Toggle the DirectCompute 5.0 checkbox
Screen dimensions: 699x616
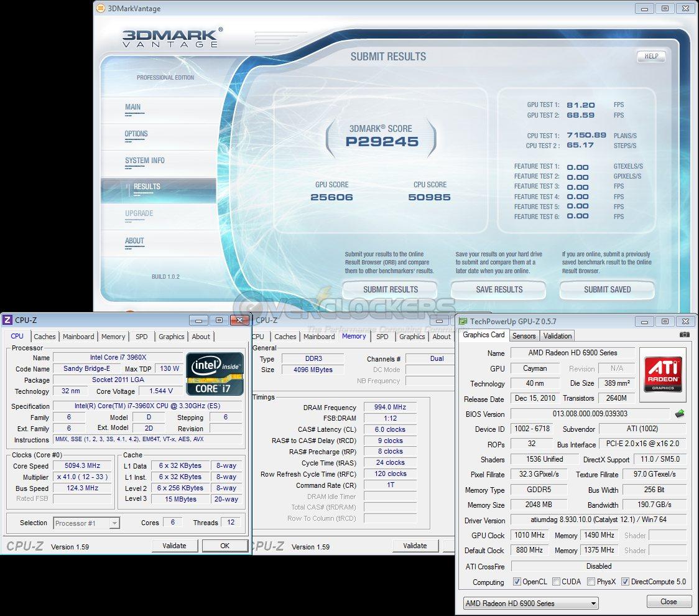625,582
